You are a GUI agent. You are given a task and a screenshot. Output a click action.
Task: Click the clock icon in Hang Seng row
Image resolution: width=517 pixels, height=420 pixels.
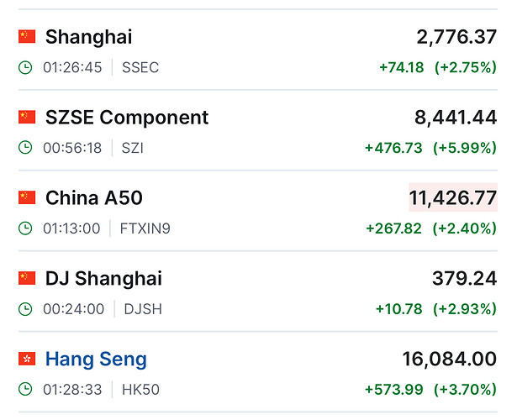point(26,390)
